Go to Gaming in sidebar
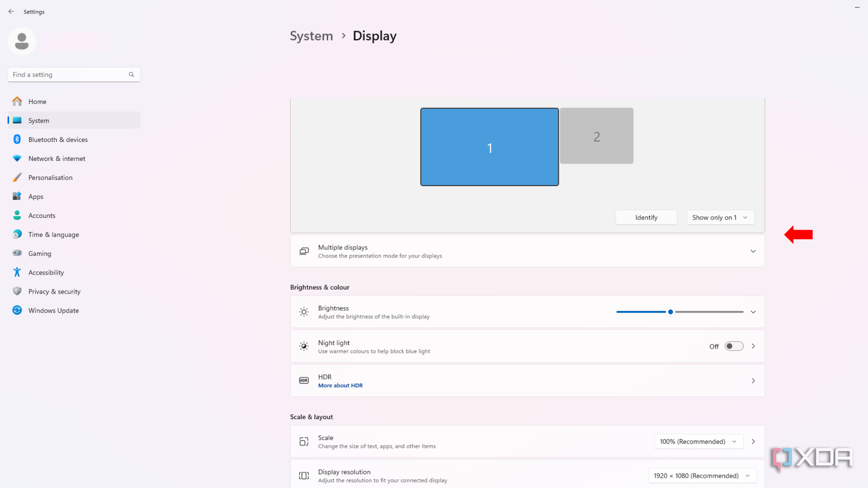 [40, 253]
